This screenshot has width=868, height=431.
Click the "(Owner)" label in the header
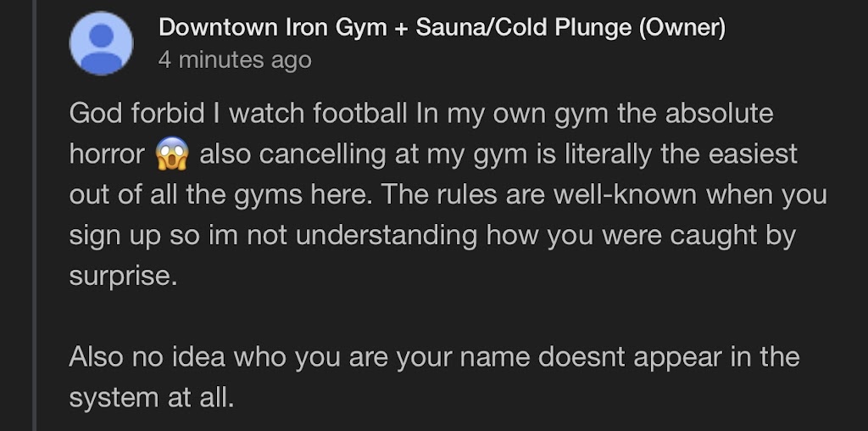(681, 27)
